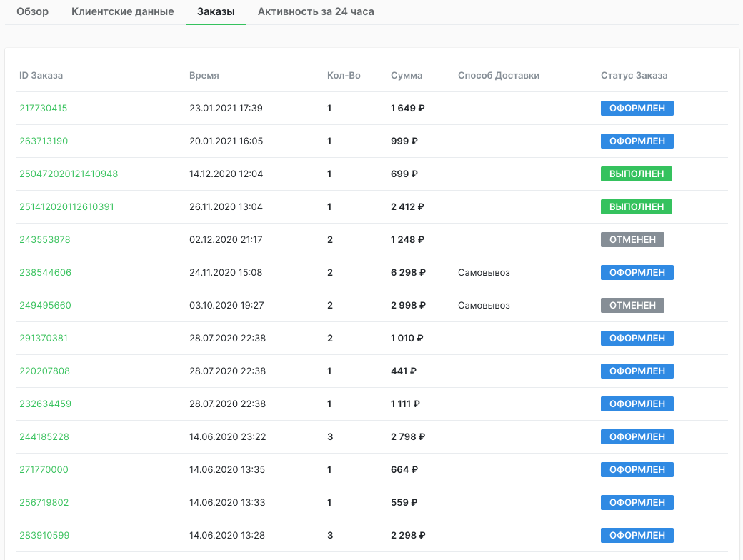Image resolution: width=743 pixels, height=560 pixels.
Task: Open order 238544606 details
Action: click(45, 273)
